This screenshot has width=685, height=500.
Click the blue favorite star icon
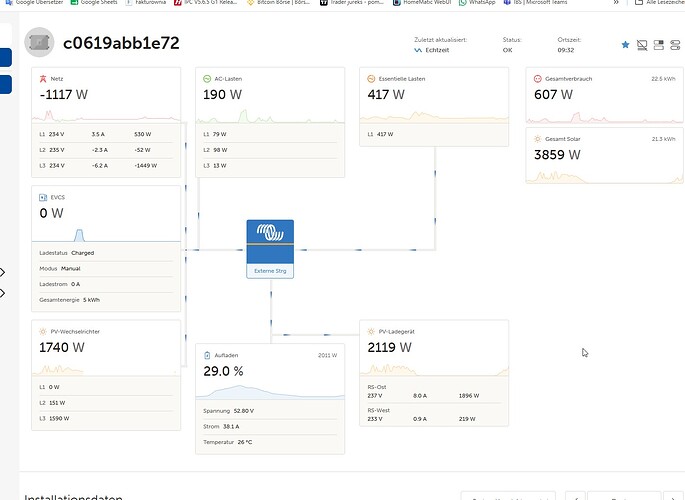[x=625, y=45]
